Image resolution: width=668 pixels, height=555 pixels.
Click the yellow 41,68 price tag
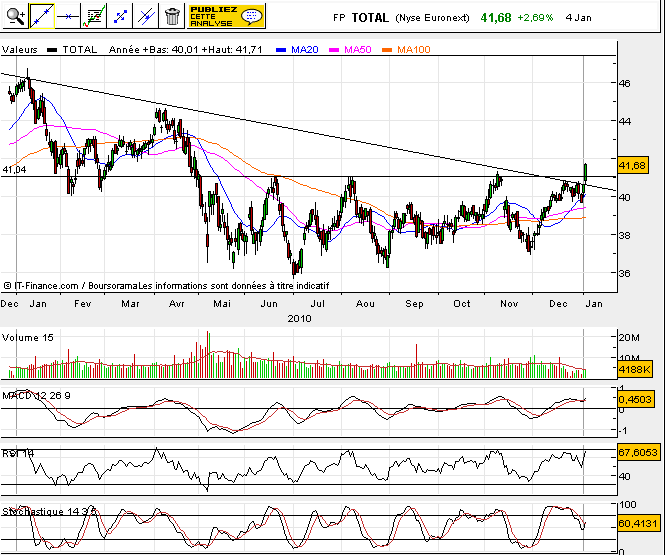[633, 165]
